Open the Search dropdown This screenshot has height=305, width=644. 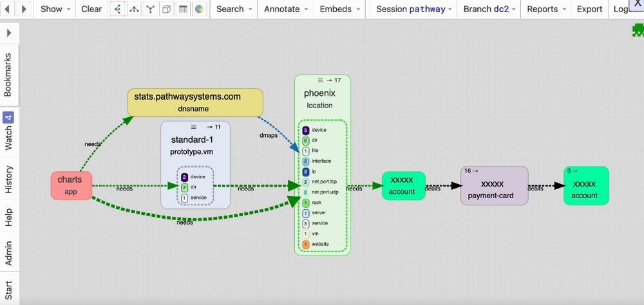click(234, 9)
